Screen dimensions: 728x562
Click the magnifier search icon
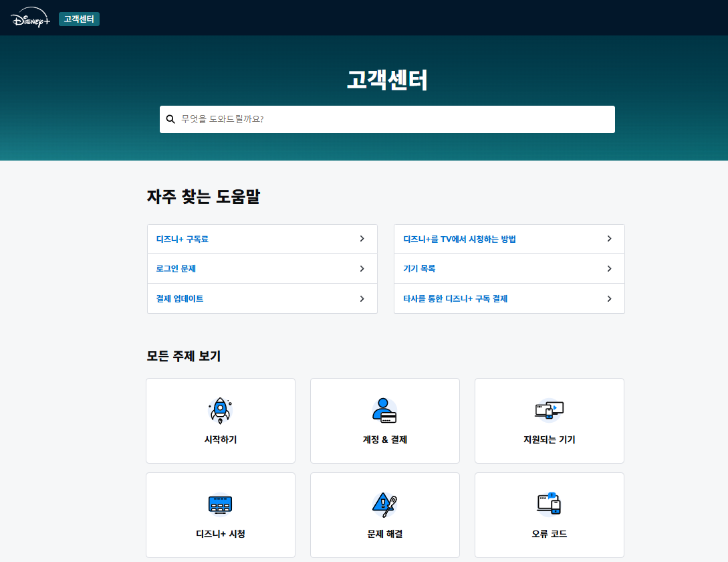point(170,120)
